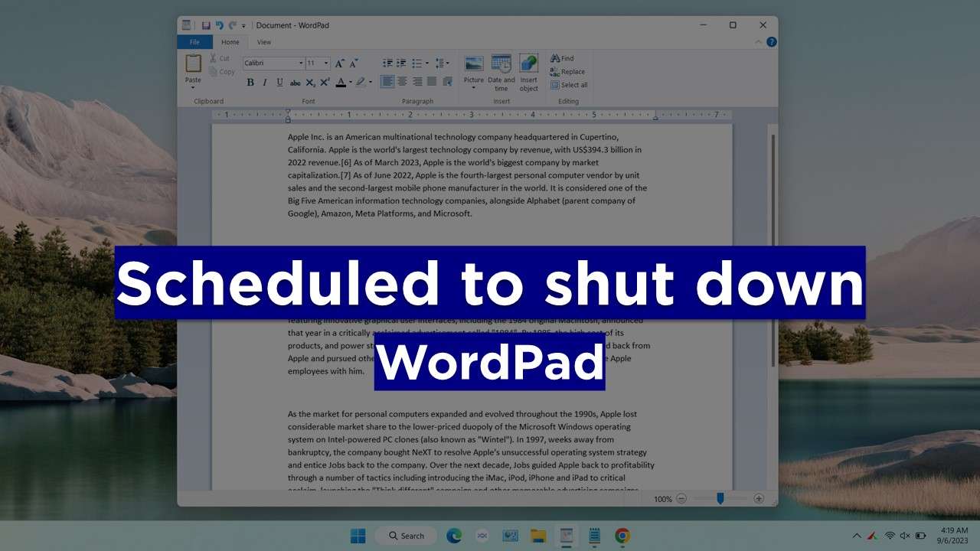
Task: Open Find in the Editing group
Action: [x=564, y=58]
